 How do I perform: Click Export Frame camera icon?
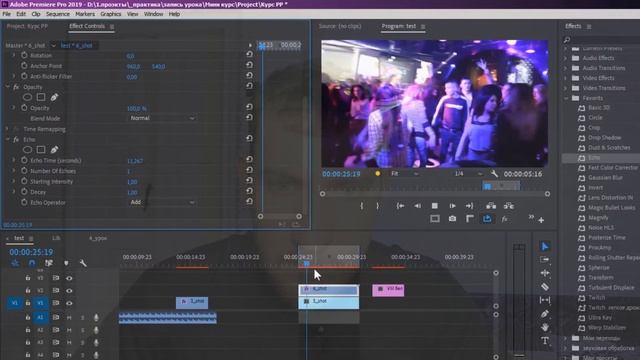click(452, 219)
